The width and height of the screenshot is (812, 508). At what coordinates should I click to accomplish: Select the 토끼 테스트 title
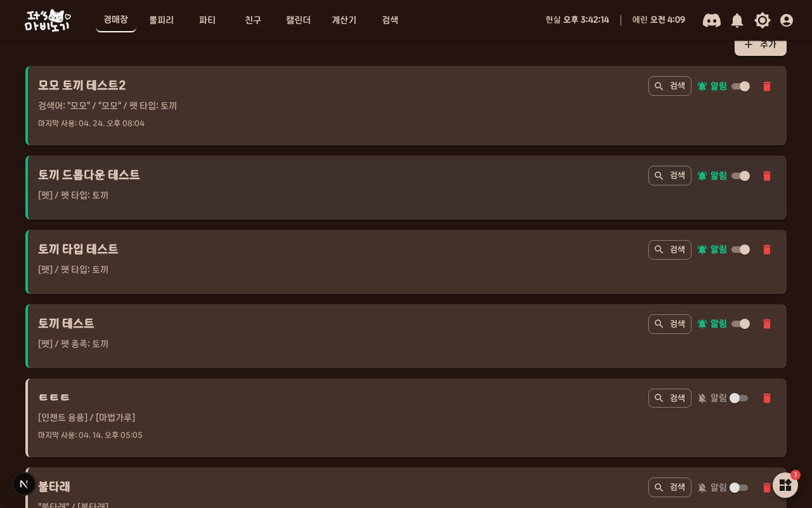point(66,323)
